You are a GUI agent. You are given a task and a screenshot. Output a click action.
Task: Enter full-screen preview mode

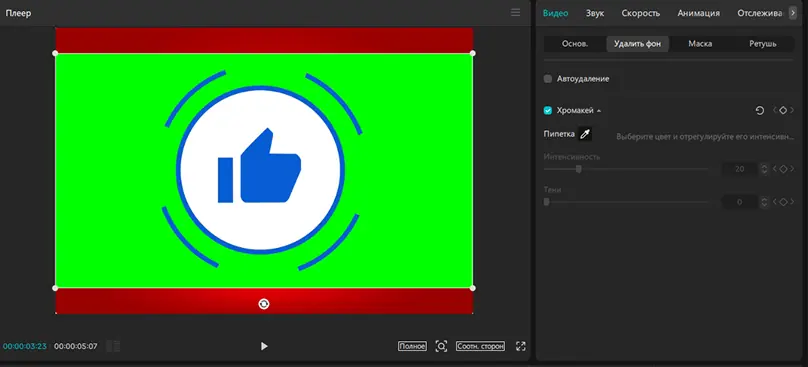click(520, 346)
